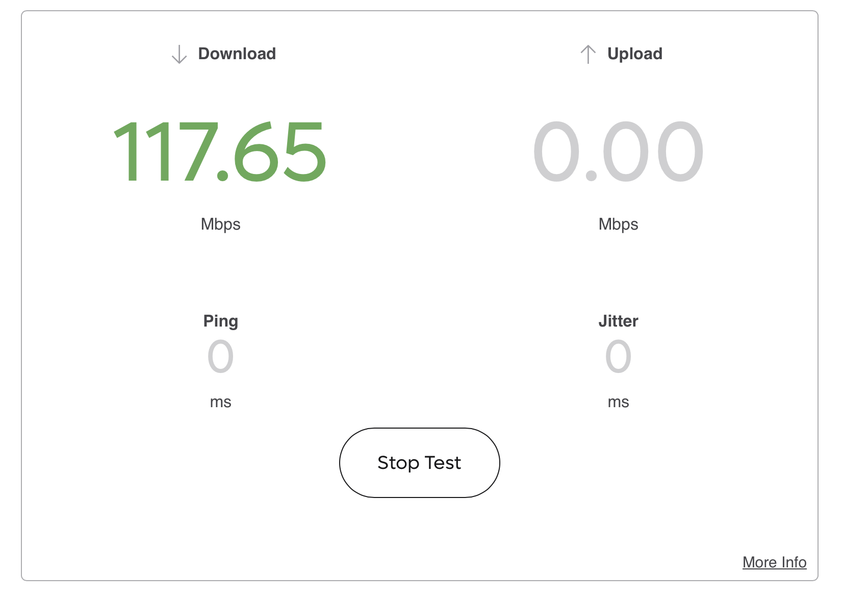Click the last zero of upload speed
Image resolution: width=868 pixels, height=598 pixels.
[680, 152]
